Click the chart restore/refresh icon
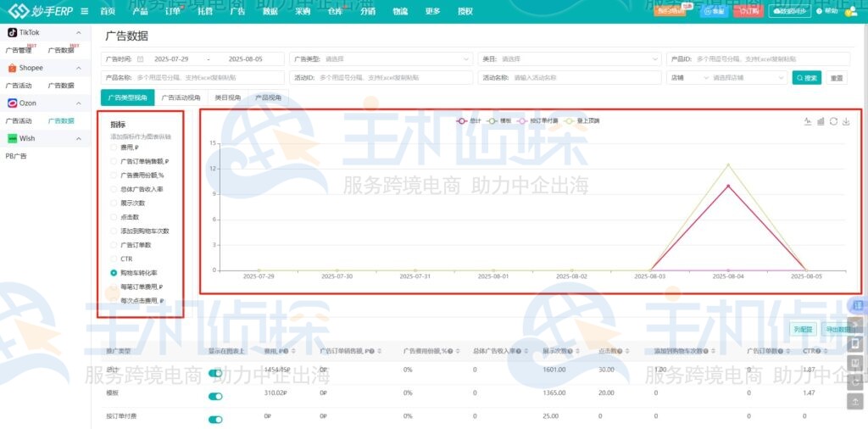 833,121
